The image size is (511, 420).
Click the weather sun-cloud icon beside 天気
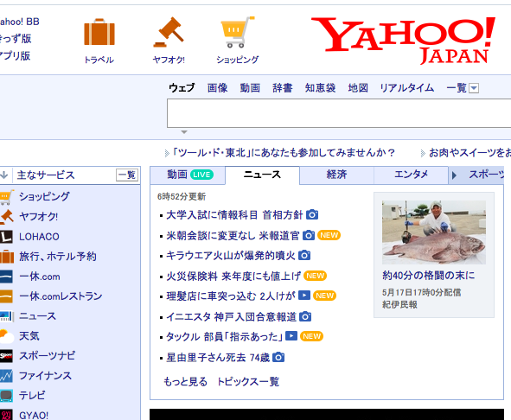click(6, 336)
